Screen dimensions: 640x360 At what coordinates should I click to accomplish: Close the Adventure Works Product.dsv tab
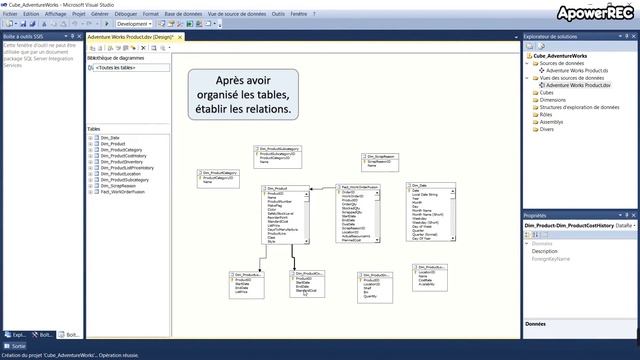[180, 37]
